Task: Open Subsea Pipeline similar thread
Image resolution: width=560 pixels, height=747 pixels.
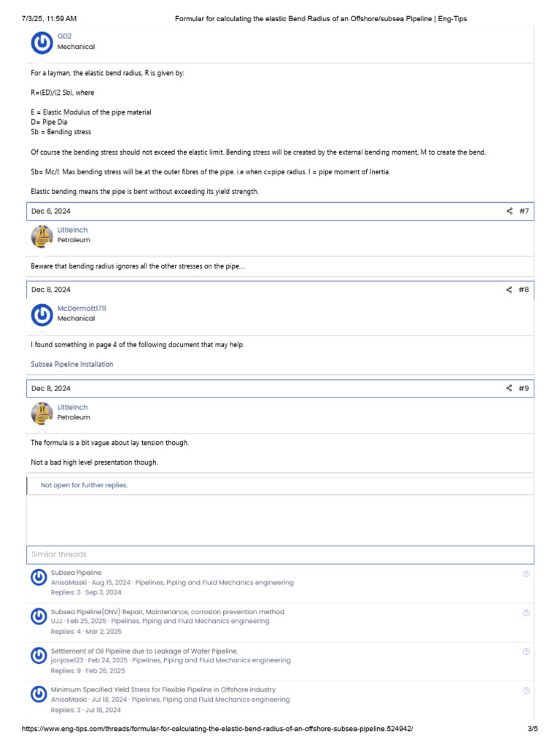Action: 76,573
